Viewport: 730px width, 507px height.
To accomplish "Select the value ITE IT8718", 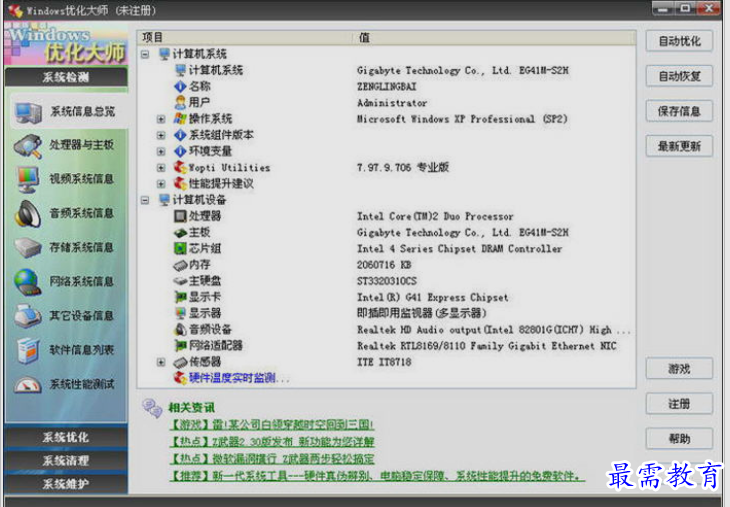I will [384, 362].
